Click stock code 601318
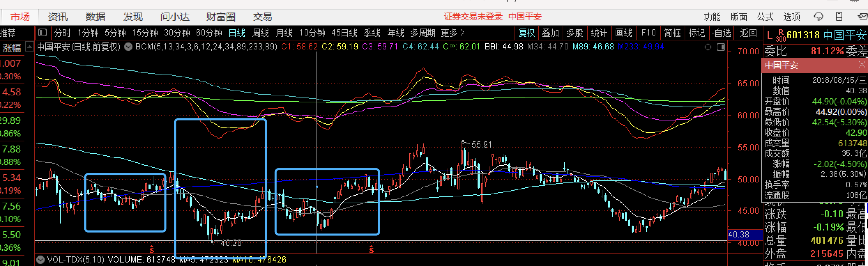868x266 pixels. click(x=803, y=35)
